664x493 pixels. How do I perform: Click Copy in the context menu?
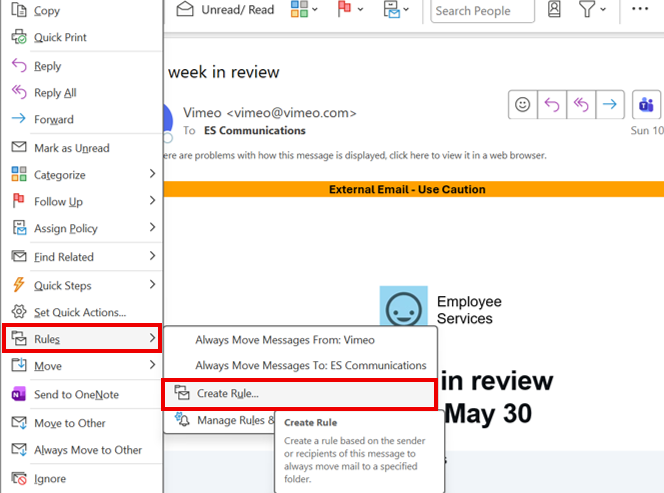(x=82, y=10)
